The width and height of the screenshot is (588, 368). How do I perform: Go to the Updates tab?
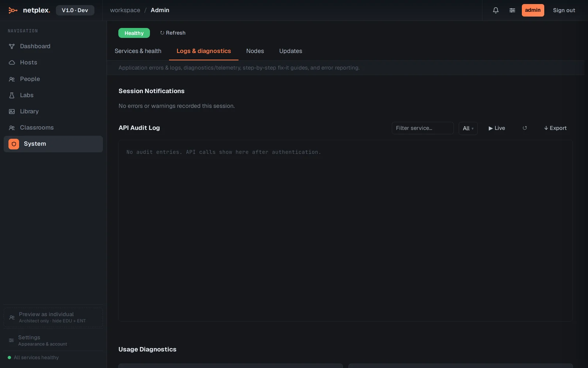pyautogui.click(x=291, y=51)
